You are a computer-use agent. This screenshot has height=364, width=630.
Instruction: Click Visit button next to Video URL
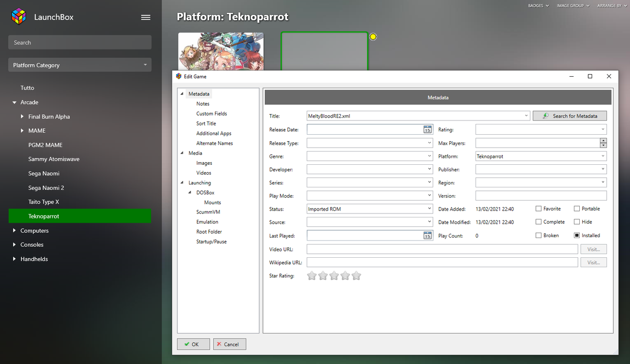594,249
